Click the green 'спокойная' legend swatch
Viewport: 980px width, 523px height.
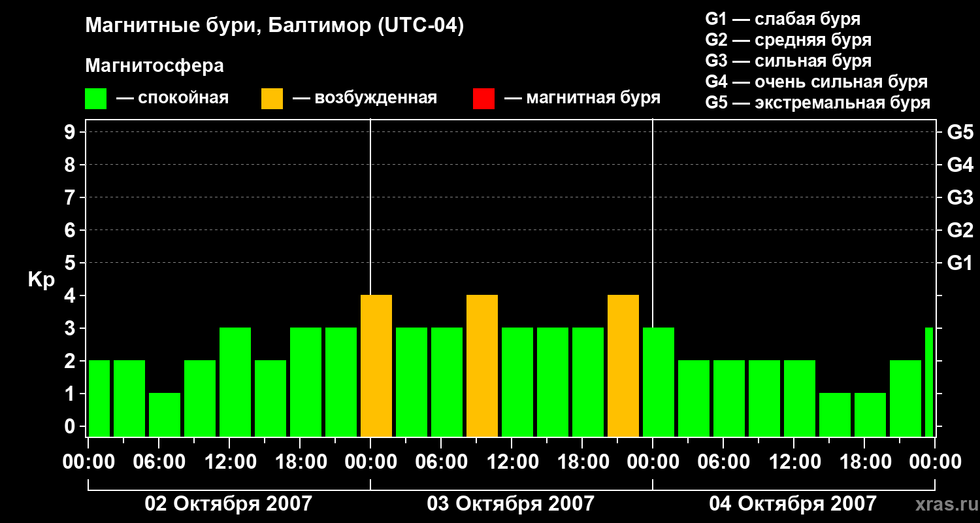click(x=95, y=99)
